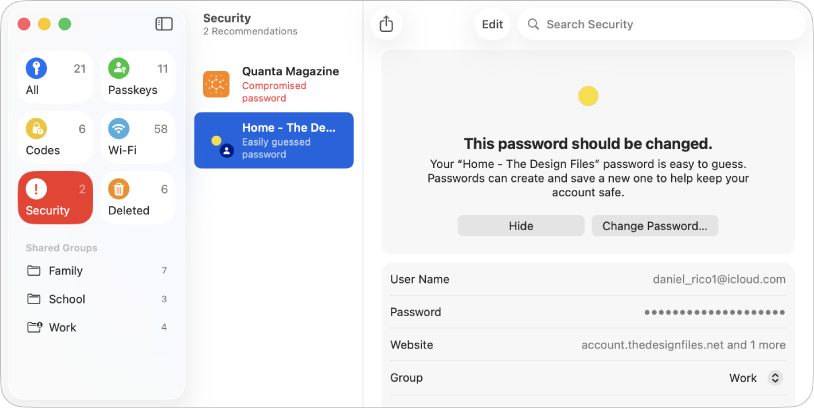This screenshot has width=814, height=410.
Task: Toggle the sidebar visibility icon
Action: point(164,24)
